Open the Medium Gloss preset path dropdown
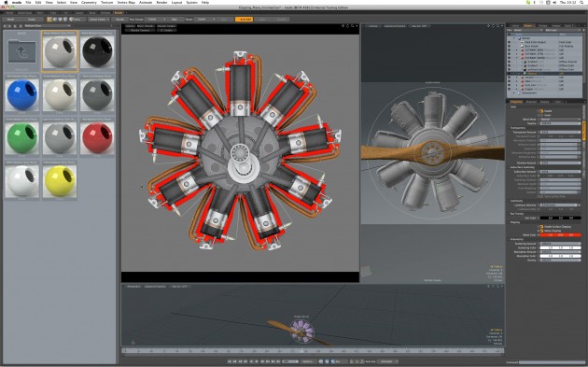 click(x=47, y=26)
